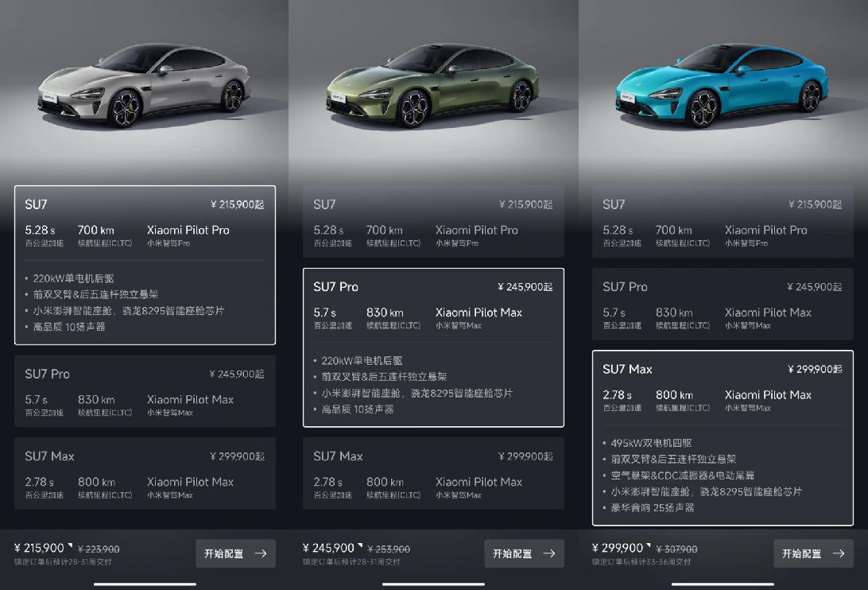Viewport: 868px width, 590px height.
Task: Expand price details arrow next to ¥299,900
Action: [649, 545]
